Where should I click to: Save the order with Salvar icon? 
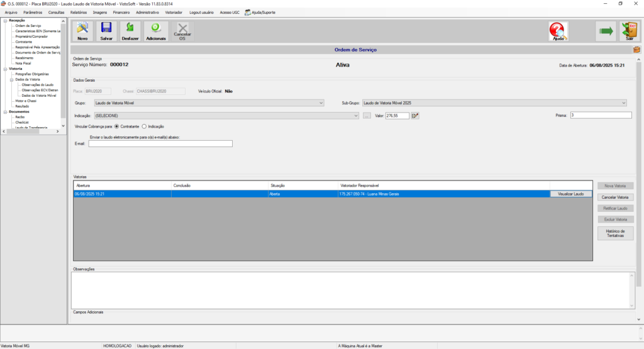point(106,31)
